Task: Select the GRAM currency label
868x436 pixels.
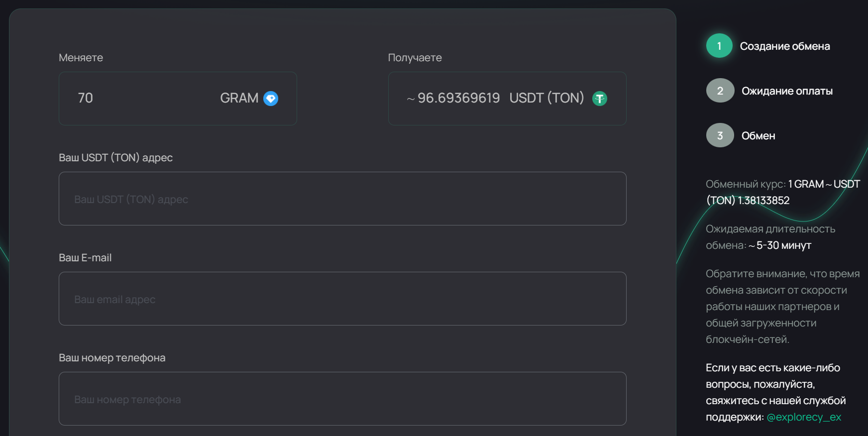Action: [239, 98]
